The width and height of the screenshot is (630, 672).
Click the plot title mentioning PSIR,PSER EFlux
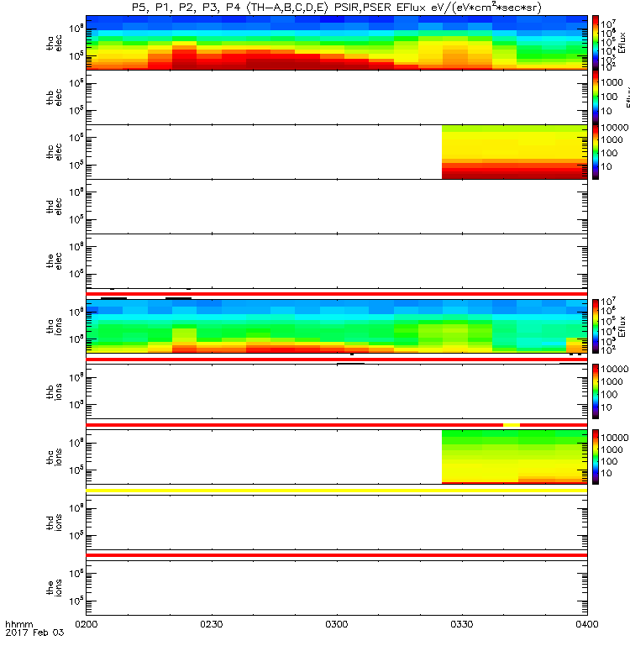[x=336, y=8]
